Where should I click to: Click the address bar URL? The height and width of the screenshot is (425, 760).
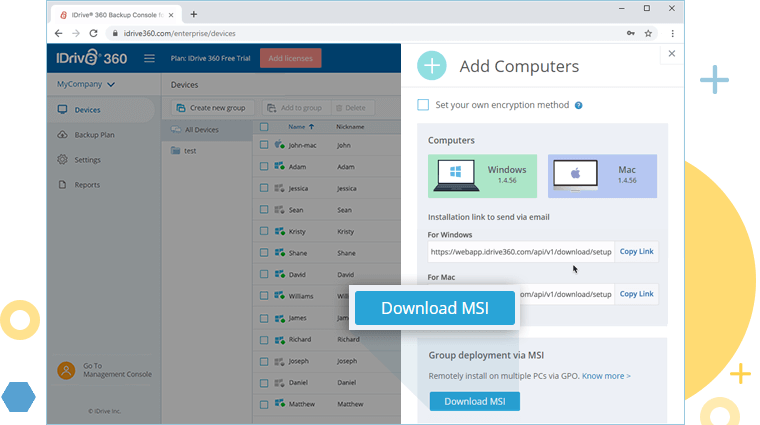(179, 33)
